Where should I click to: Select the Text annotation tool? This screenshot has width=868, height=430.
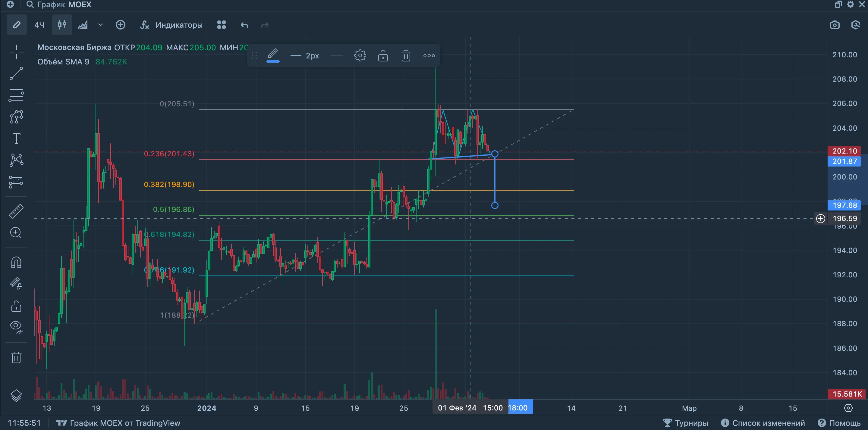pos(16,139)
